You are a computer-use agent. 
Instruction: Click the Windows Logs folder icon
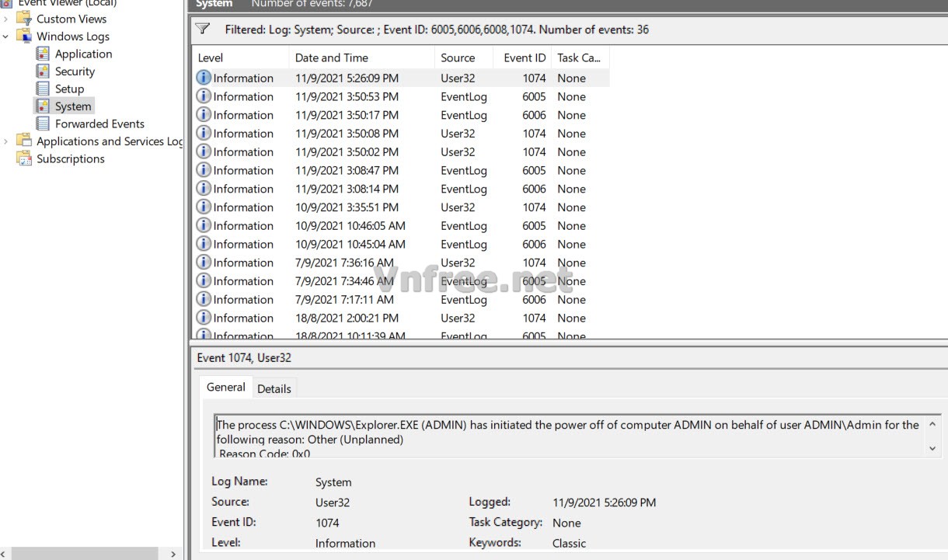tap(23, 36)
